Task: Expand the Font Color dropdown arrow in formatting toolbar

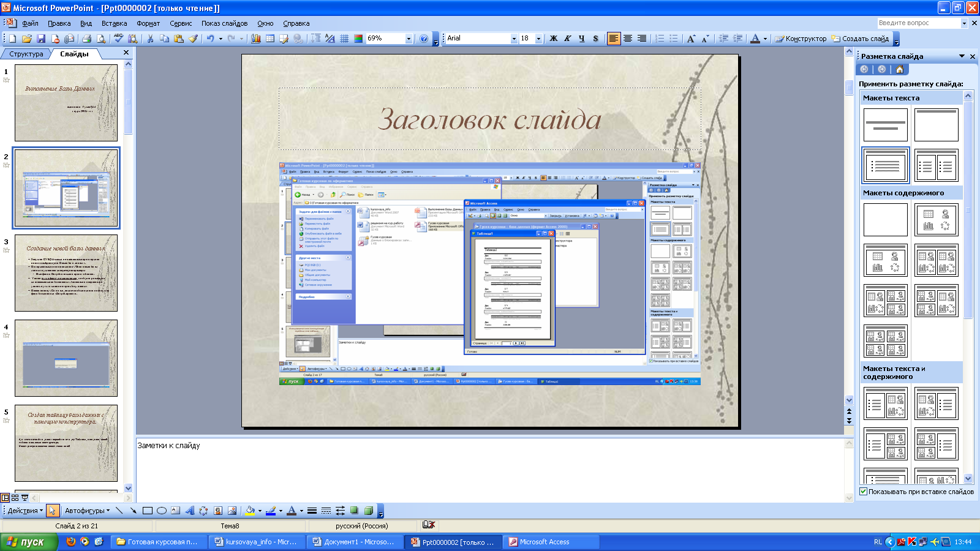Action: [x=765, y=39]
